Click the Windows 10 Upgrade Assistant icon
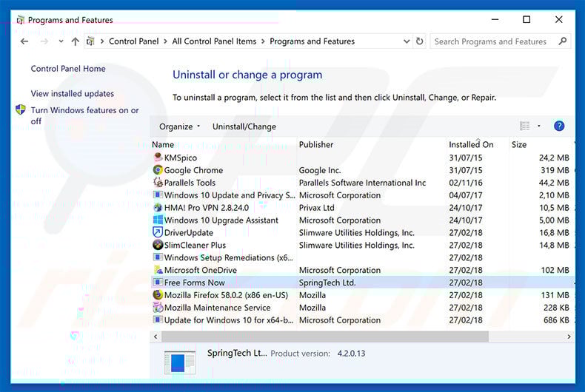This screenshot has width=585, height=392. (158, 220)
